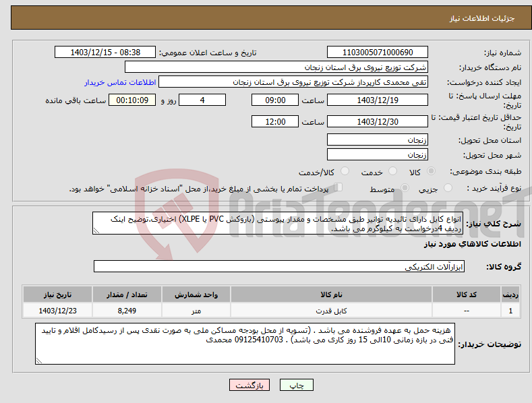Open the اطلاعات تماس خریدار link
Screen dimensions: 532x403
pyautogui.click(x=120, y=82)
